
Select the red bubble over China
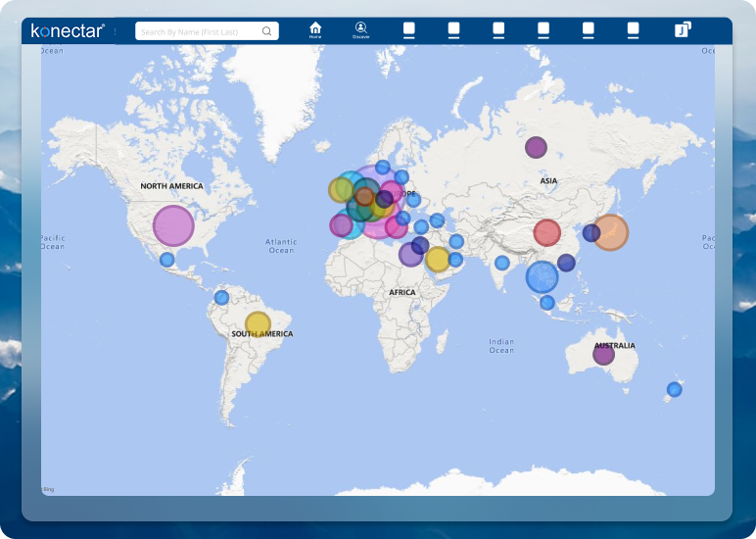(x=547, y=233)
